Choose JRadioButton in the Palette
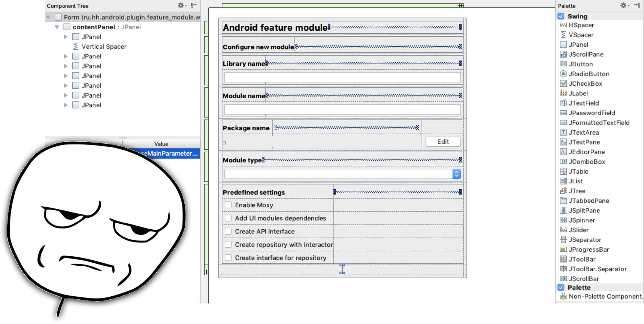644x324 pixels. pos(585,74)
